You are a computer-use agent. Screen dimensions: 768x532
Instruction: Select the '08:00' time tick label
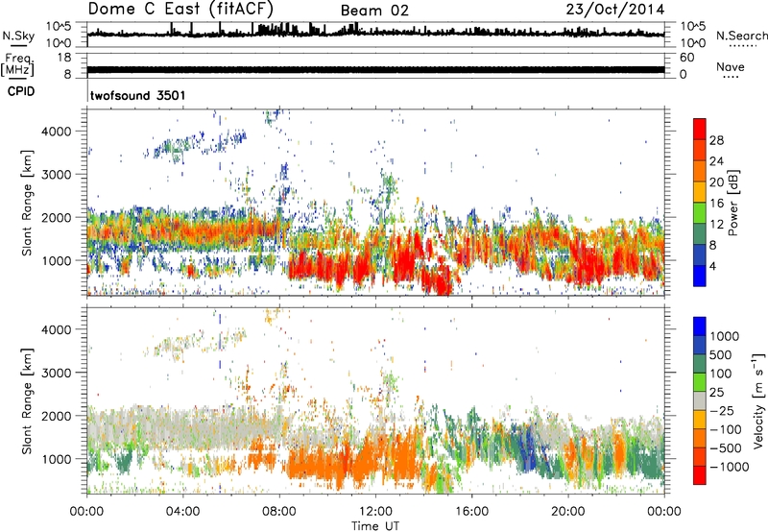point(279,512)
